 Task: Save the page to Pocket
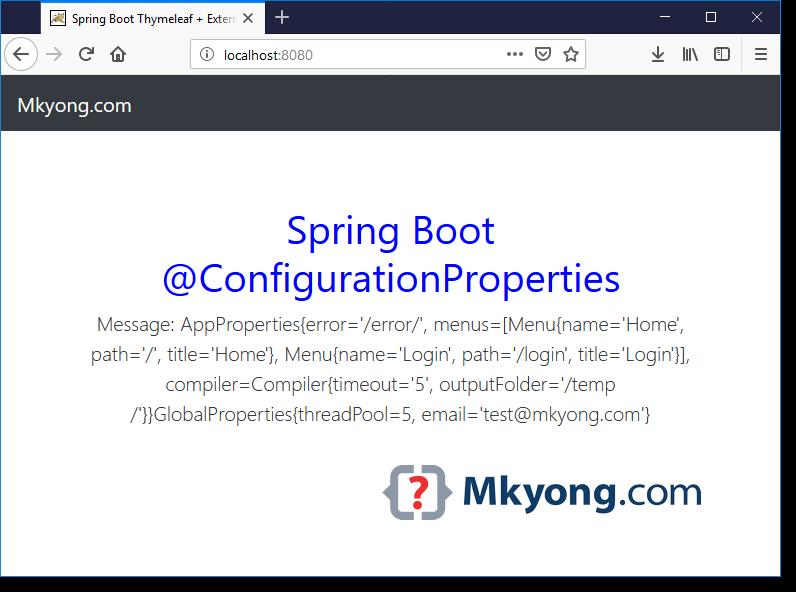coord(543,55)
